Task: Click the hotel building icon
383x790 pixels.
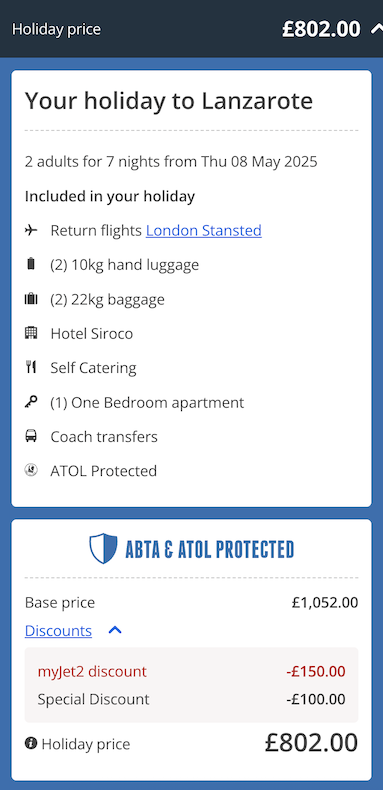Action: tap(31, 333)
